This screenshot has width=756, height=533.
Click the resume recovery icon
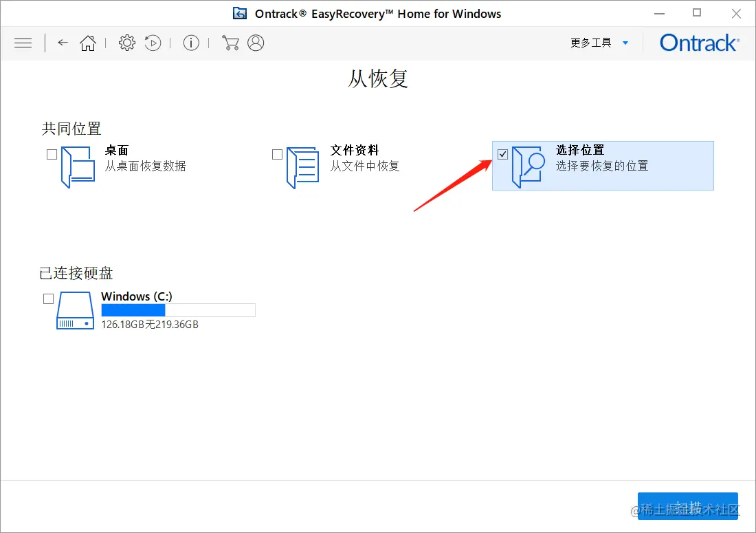(153, 43)
